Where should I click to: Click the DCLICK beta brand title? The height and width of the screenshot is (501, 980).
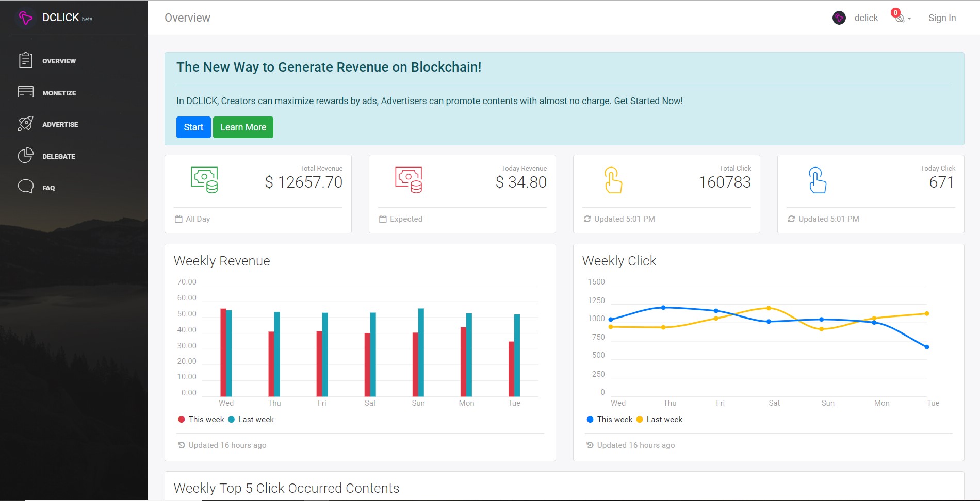tap(67, 18)
